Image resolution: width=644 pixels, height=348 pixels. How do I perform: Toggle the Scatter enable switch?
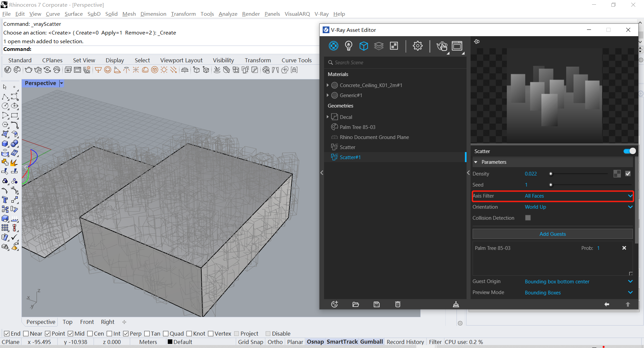630,151
